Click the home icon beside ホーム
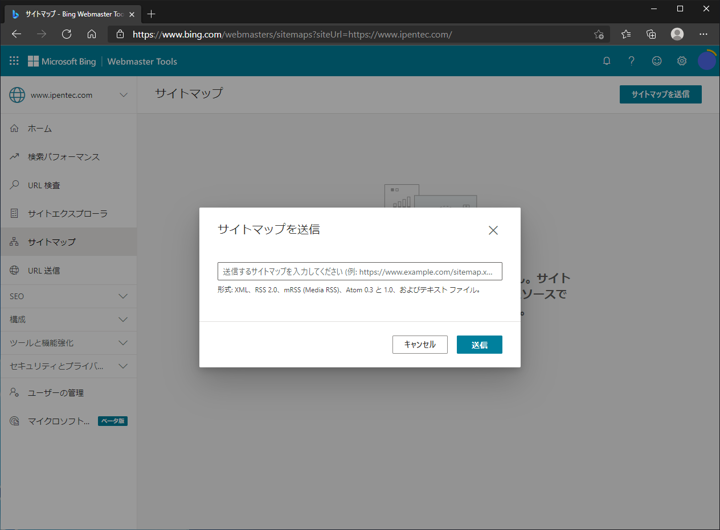The image size is (720, 530). [15, 128]
